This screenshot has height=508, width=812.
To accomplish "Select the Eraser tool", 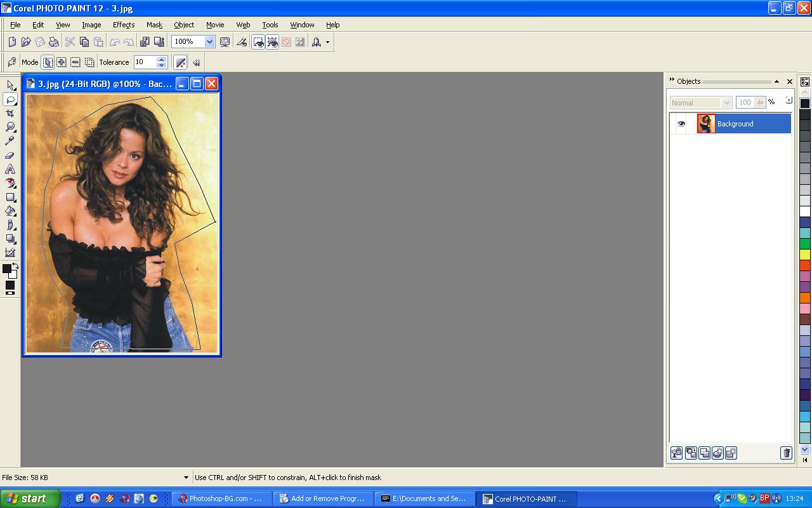I will click(x=10, y=155).
